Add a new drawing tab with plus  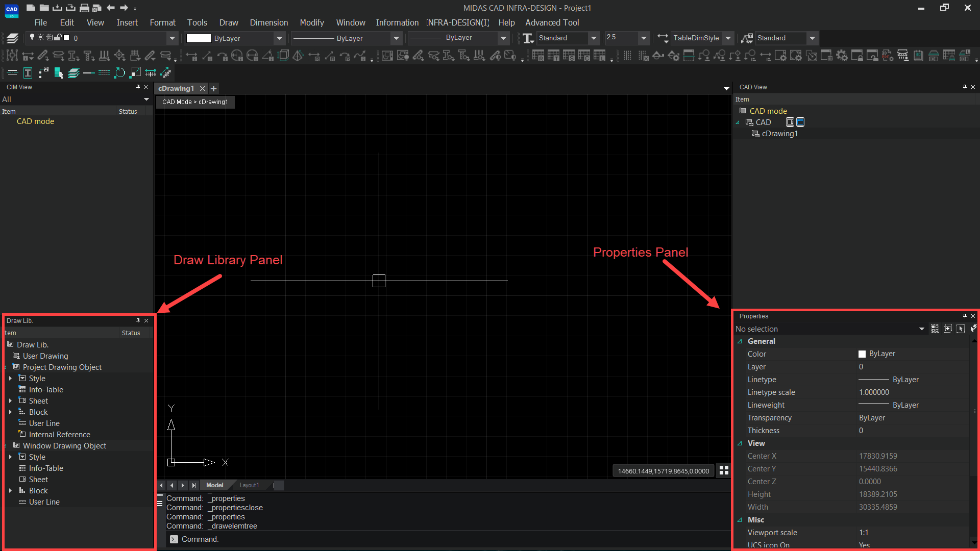(x=214, y=89)
